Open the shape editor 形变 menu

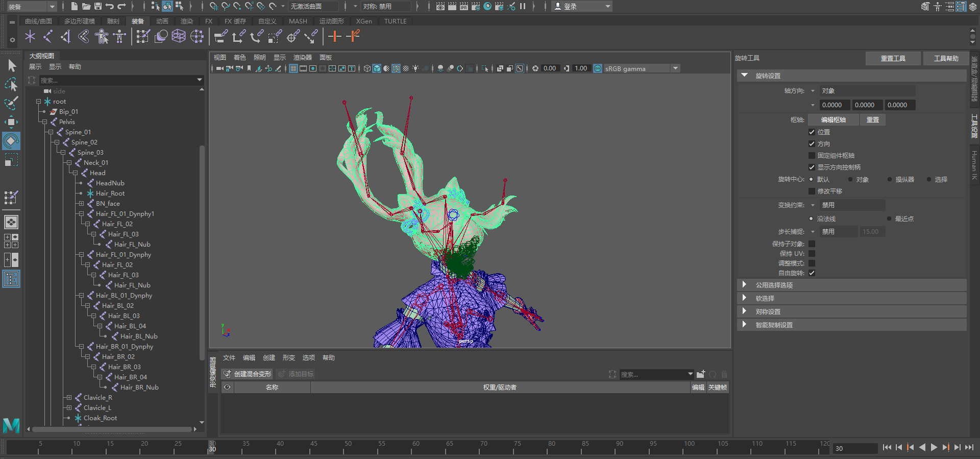click(x=289, y=357)
